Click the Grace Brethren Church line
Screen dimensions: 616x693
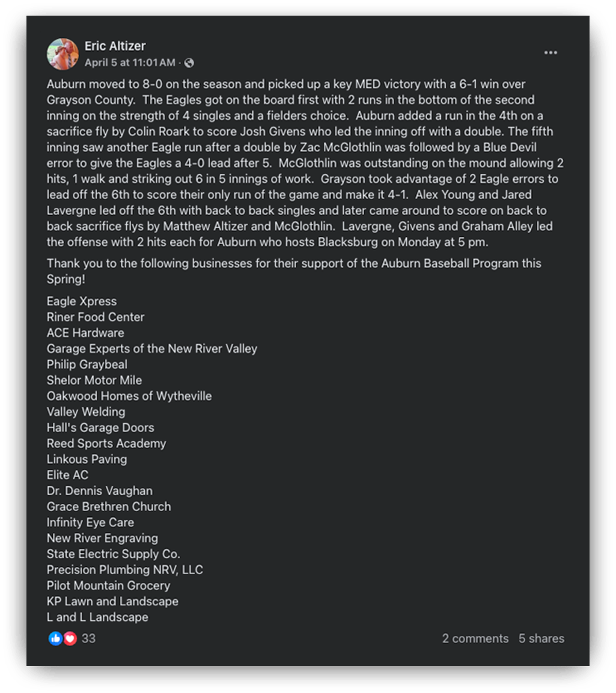pyautogui.click(x=109, y=506)
